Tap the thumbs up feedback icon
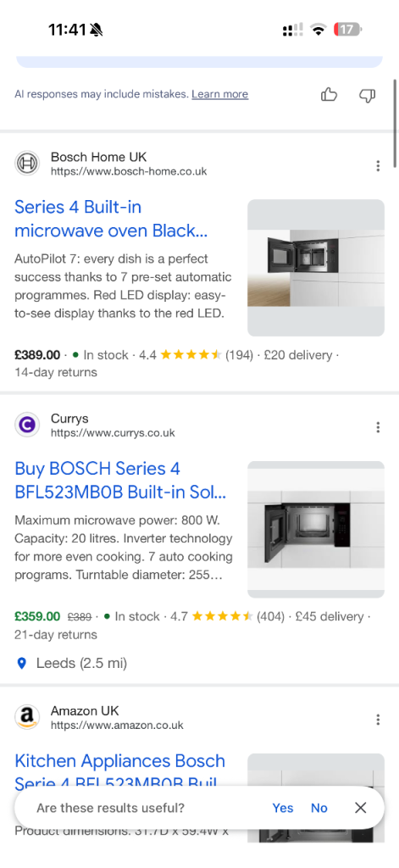Viewport: 399px width, 868px height. [x=329, y=95]
